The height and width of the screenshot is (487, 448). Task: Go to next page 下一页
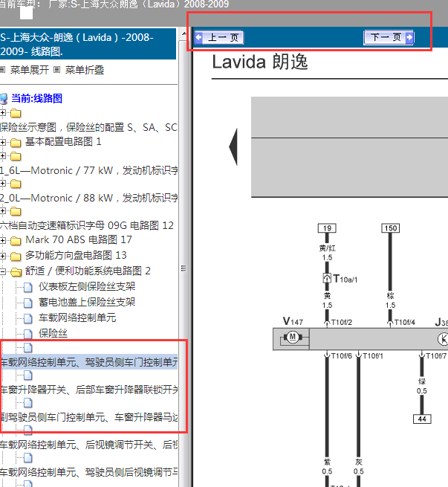(389, 38)
